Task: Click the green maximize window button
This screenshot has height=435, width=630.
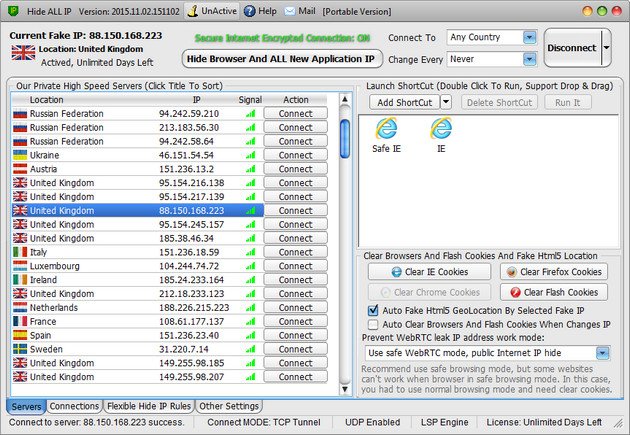Action: (602, 11)
